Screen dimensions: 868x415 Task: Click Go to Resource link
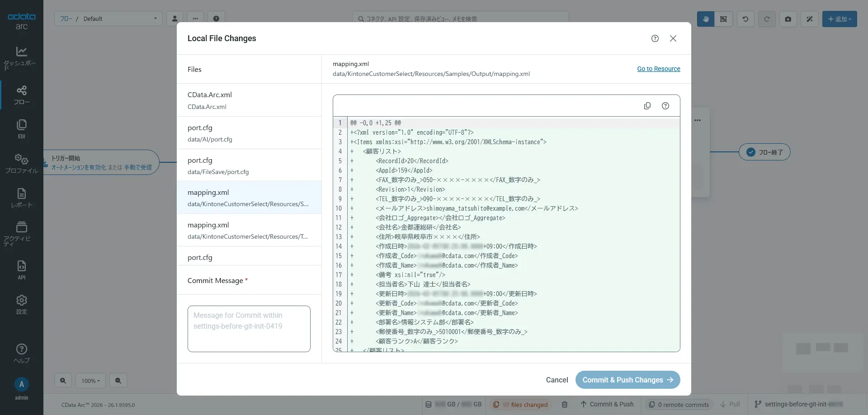pyautogui.click(x=658, y=69)
